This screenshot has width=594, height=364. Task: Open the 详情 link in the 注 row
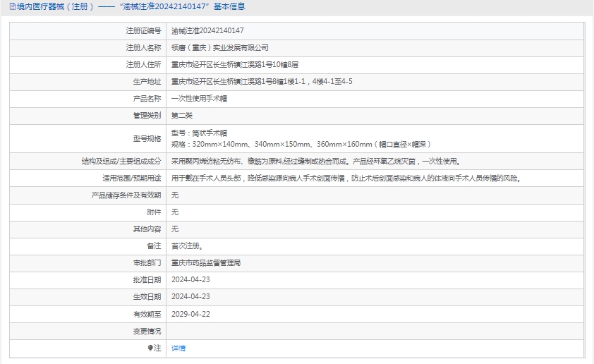[178, 348]
